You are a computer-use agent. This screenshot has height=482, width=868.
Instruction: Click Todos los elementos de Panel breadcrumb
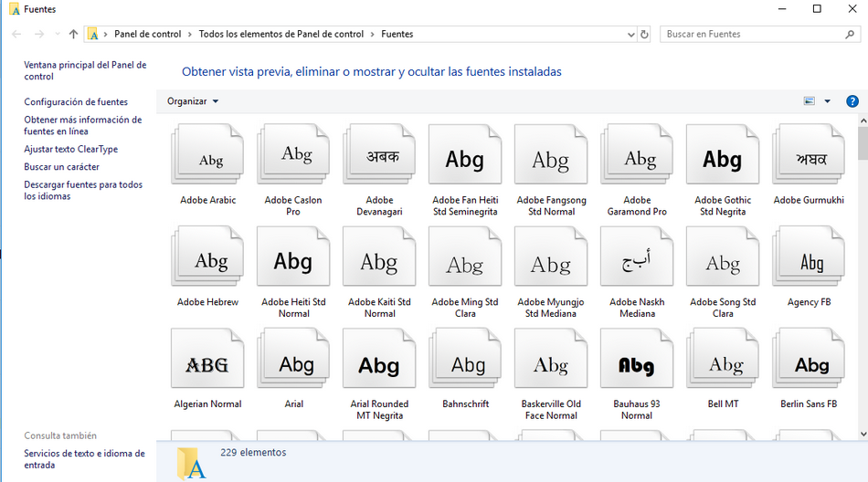coord(281,35)
